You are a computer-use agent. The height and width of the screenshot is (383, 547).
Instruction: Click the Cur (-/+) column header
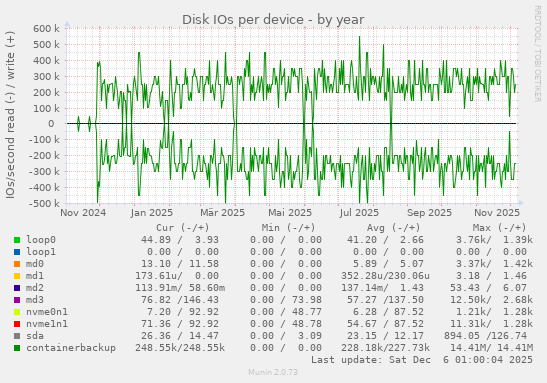coord(182,228)
